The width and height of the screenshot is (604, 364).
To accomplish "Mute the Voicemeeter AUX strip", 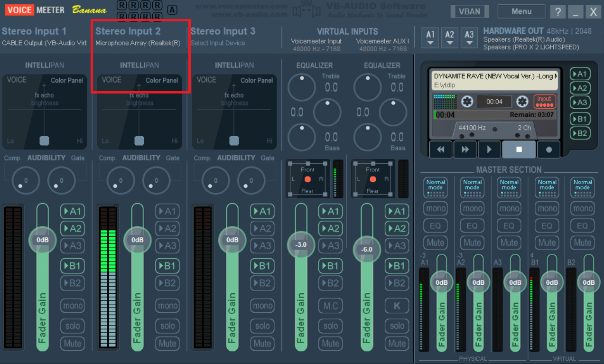I will coord(397,343).
